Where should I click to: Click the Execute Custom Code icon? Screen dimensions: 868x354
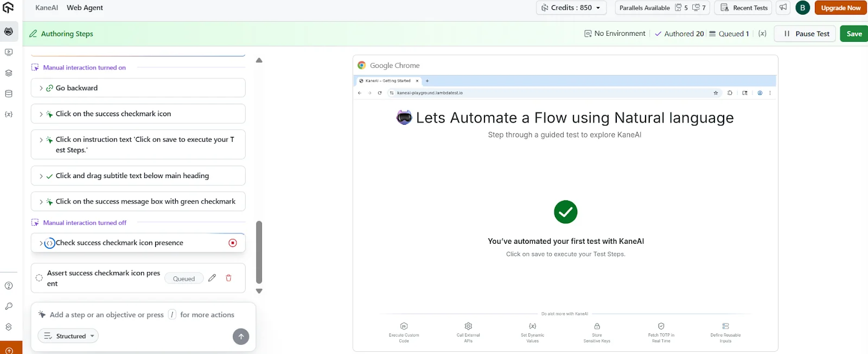tap(404, 326)
